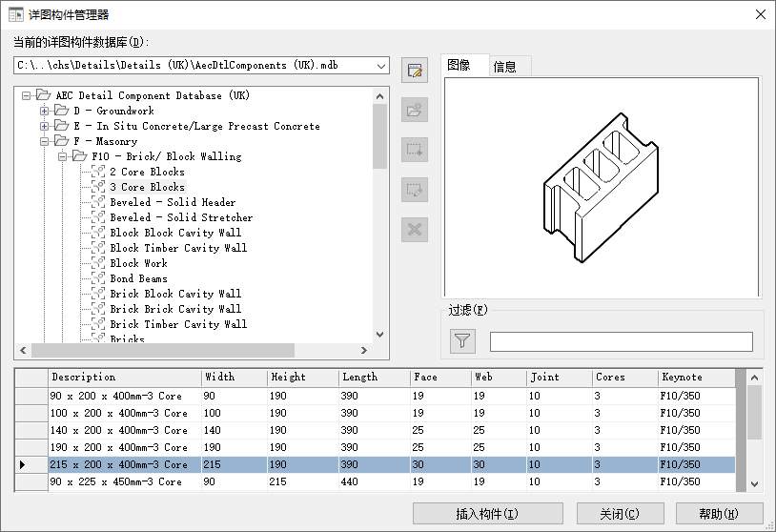This screenshot has width=776, height=532.
Task: Select Brick Timber Cavity Wall item
Action: 178,325
